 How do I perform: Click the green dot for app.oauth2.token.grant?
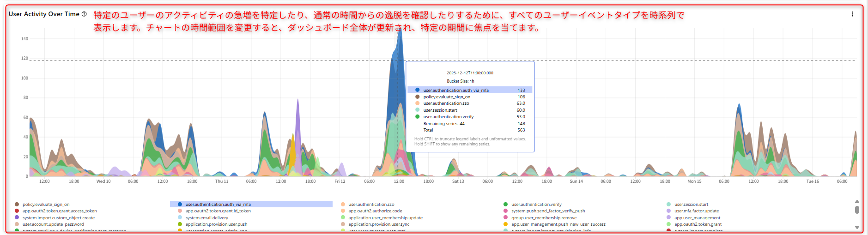click(668, 224)
